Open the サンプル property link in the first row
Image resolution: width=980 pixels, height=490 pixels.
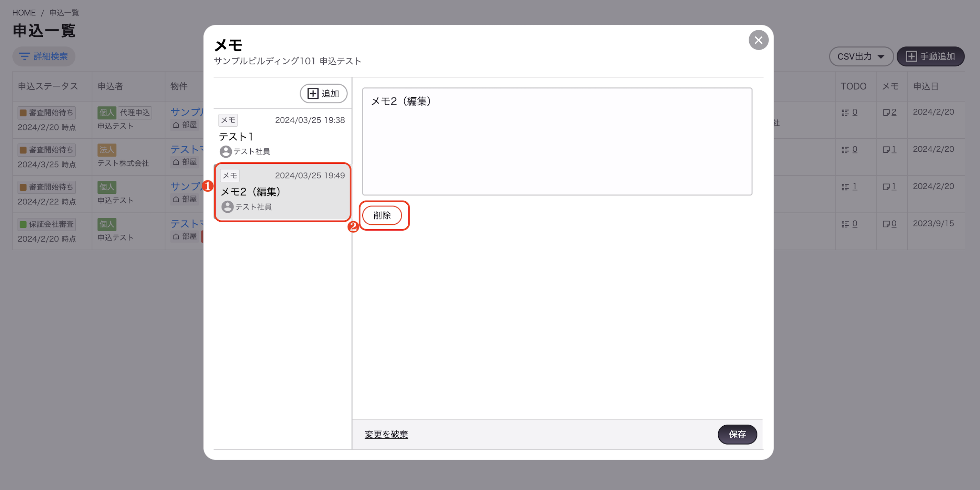(187, 112)
